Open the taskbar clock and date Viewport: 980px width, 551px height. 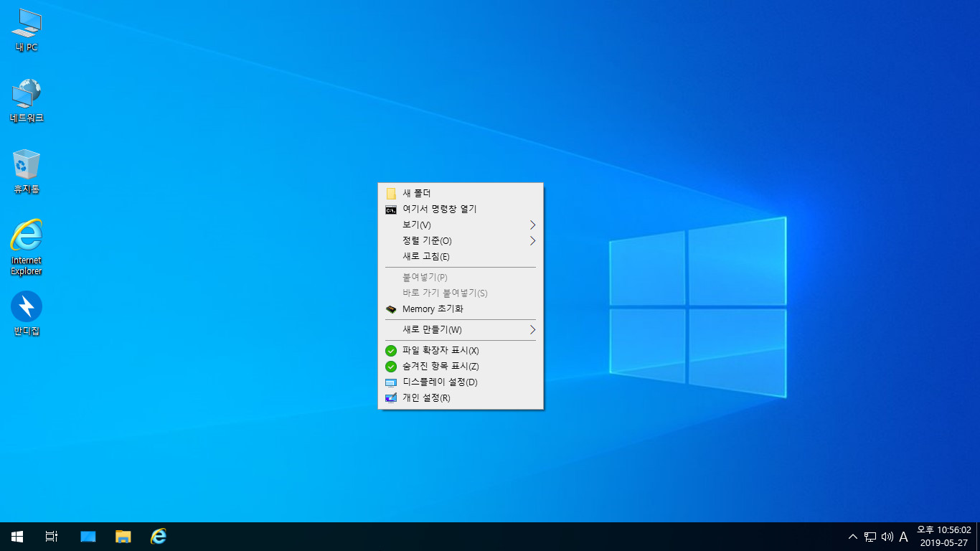click(x=944, y=537)
